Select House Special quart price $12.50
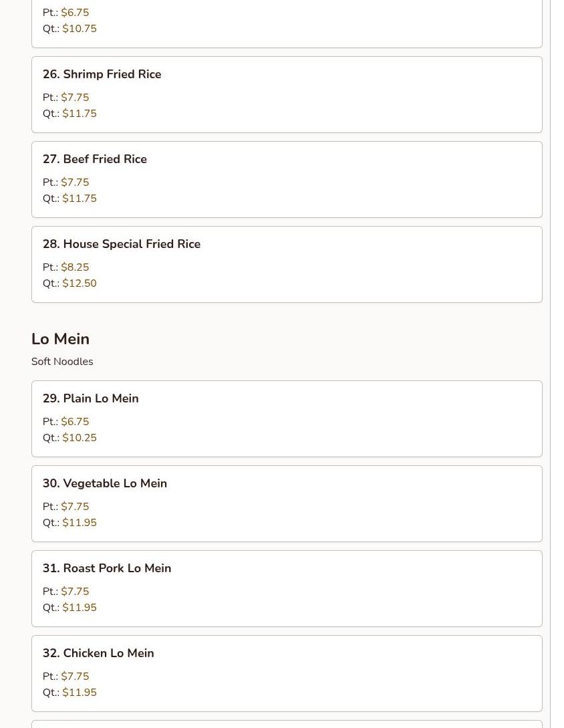The image size is (564, 728). [79, 283]
